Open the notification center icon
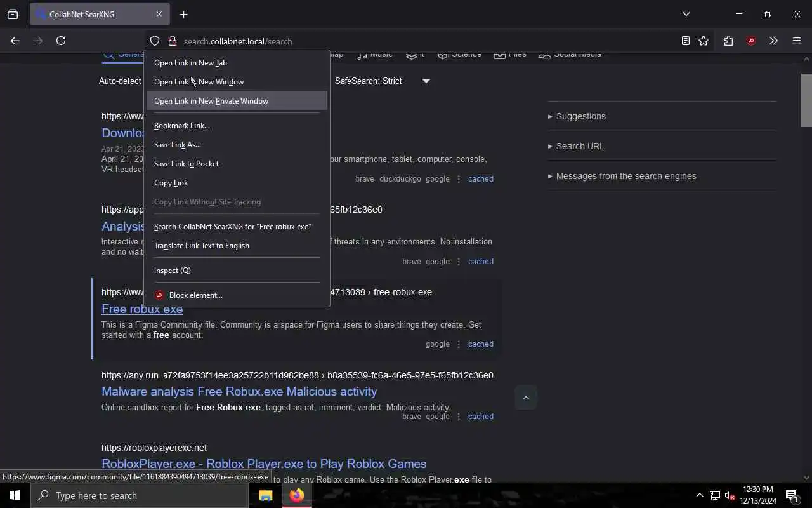This screenshot has width=812, height=508. (792, 495)
